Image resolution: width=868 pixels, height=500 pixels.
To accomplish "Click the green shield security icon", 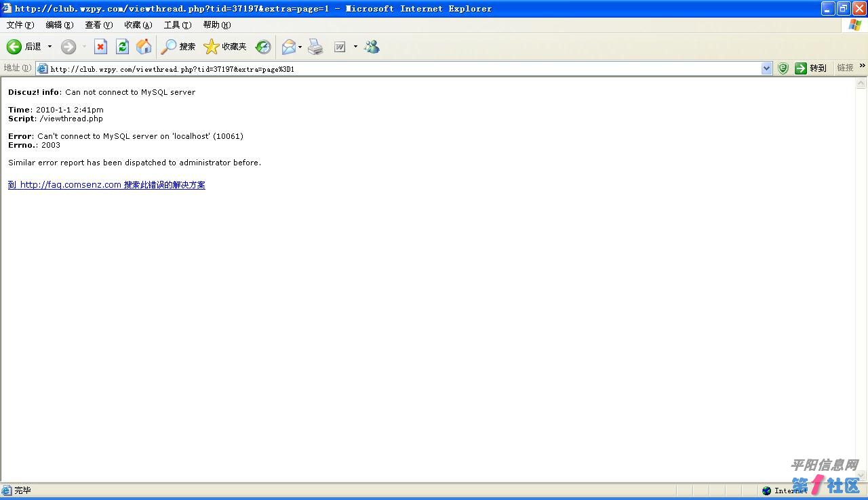I will point(783,68).
